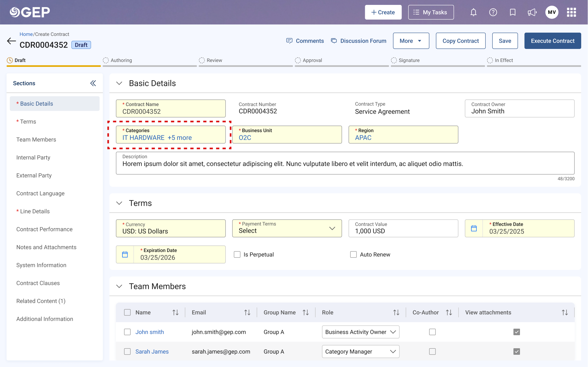Open the bookmark icon in header
The image size is (588, 367).
[x=513, y=12]
